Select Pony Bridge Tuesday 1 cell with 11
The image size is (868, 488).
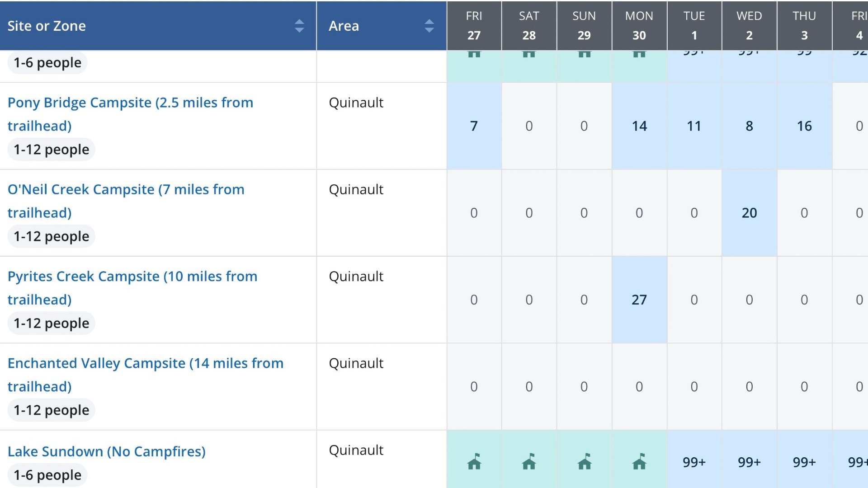pos(694,126)
